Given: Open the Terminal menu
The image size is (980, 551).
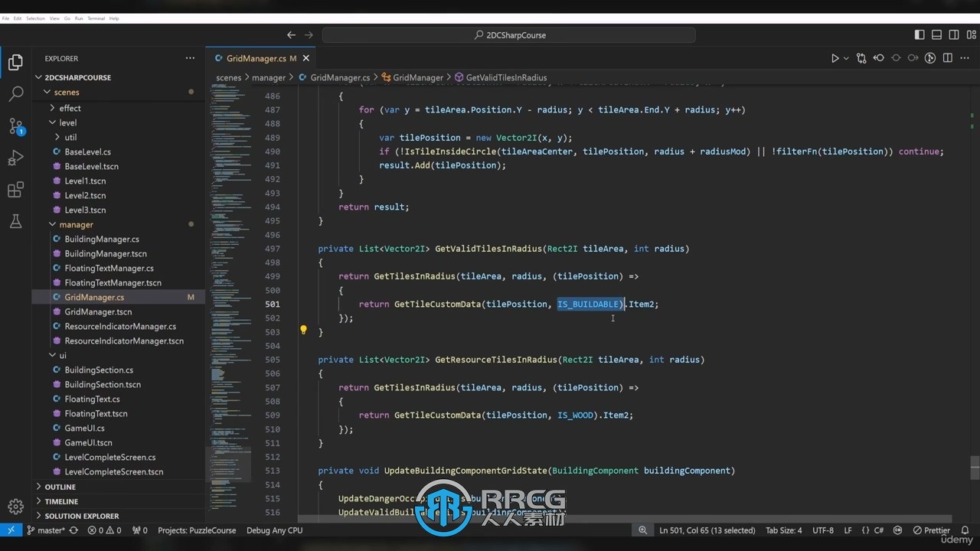Looking at the screenshot, I should (x=96, y=18).
